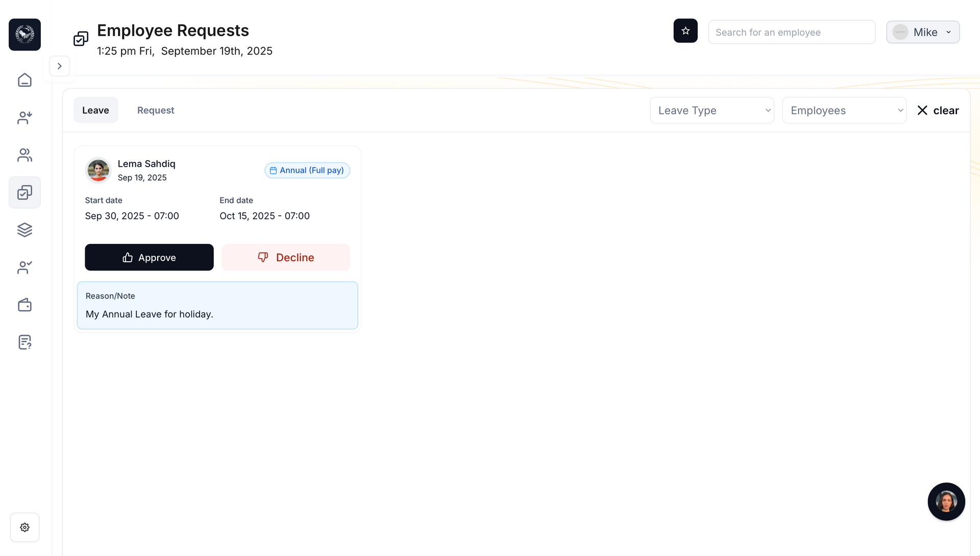980x556 pixels.
Task: Click Lema Sahdiq's avatar photo
Action: point(98,170)
